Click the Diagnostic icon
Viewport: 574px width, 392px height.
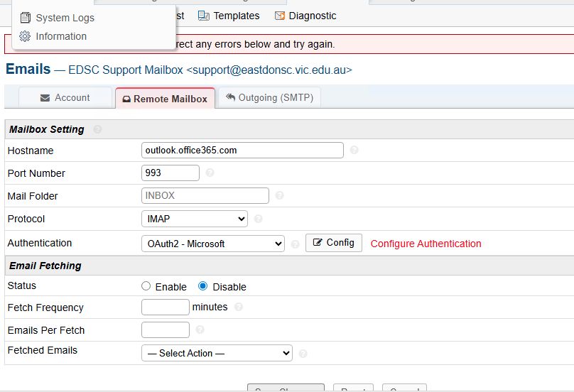(x=280, y=16)
